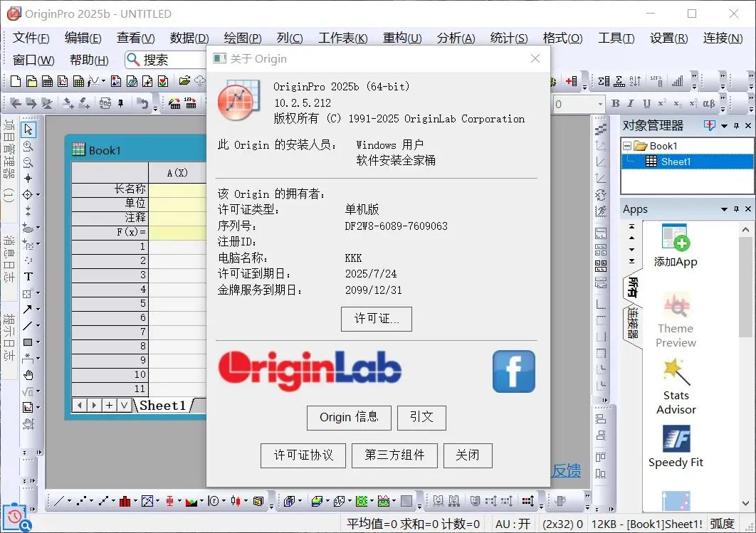The width and height of the screenshot is (756, 533).
Task: Click the 搜索 search field
Action: tap(165, 60)
